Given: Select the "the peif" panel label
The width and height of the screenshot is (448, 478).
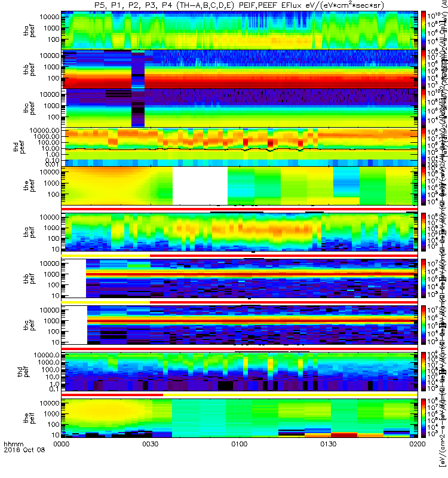Looking at the screenshot, I should pyautogui.click(x=29, y=418).
